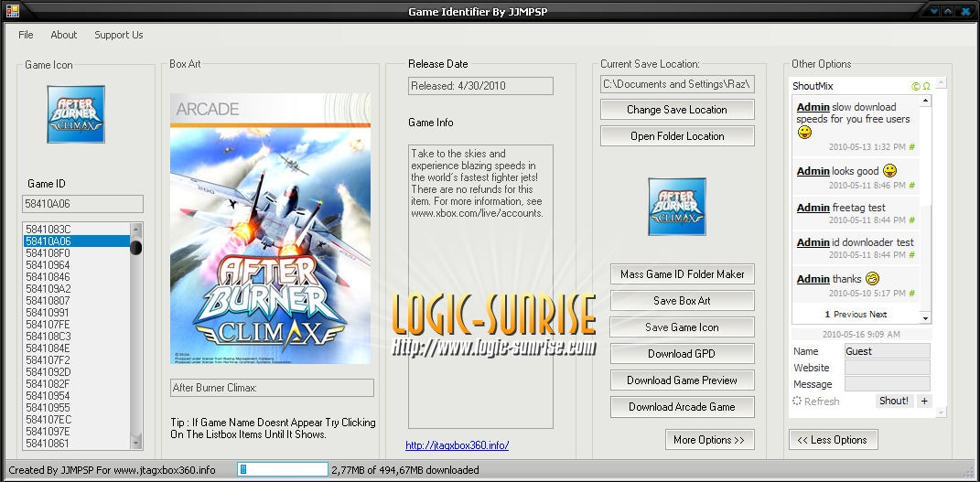Viewport: 980px width, 482px height.
Task: Select game ID 58410991 in the list
Action: (76, 312)
